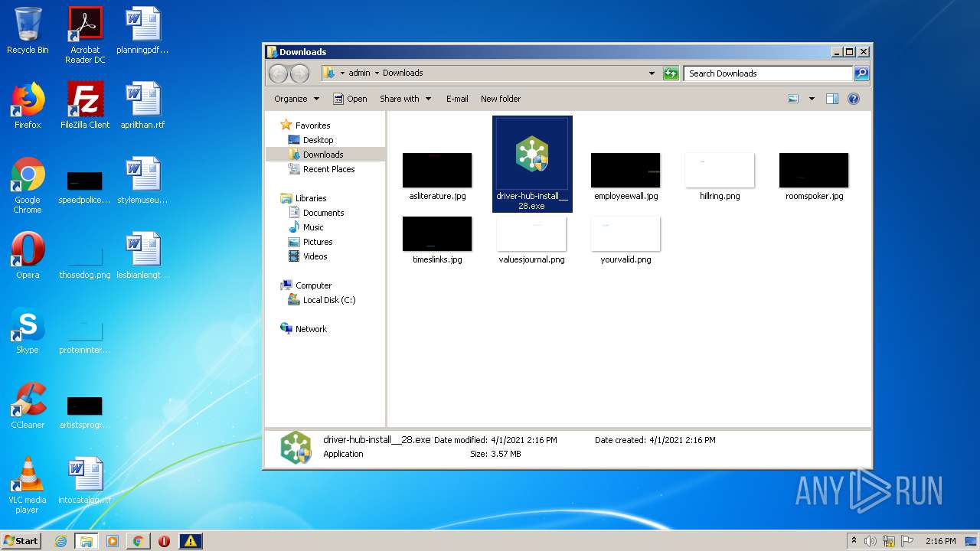Toggle the preview pane button
This screenshot has width=980, height=551.
click(x=832, y=99)
